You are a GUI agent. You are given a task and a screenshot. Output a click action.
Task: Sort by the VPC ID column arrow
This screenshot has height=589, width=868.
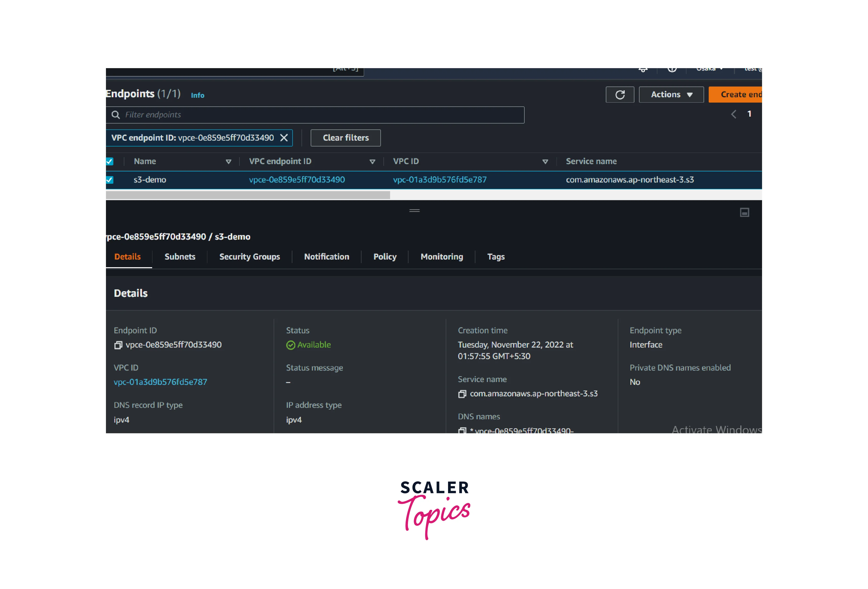point(545,162)
